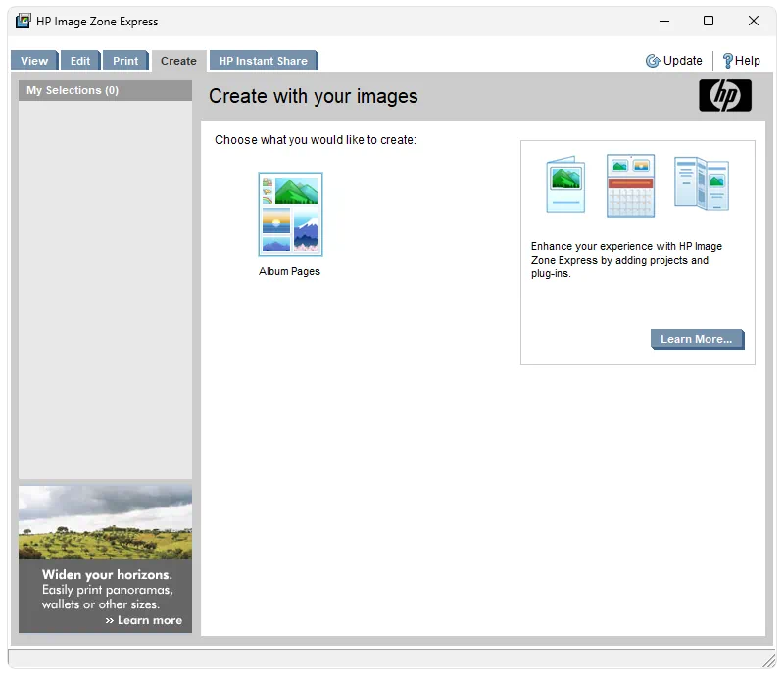Open the Album Pages project icon
Viewport: 784px width, 676px height.
click(290, 215)
